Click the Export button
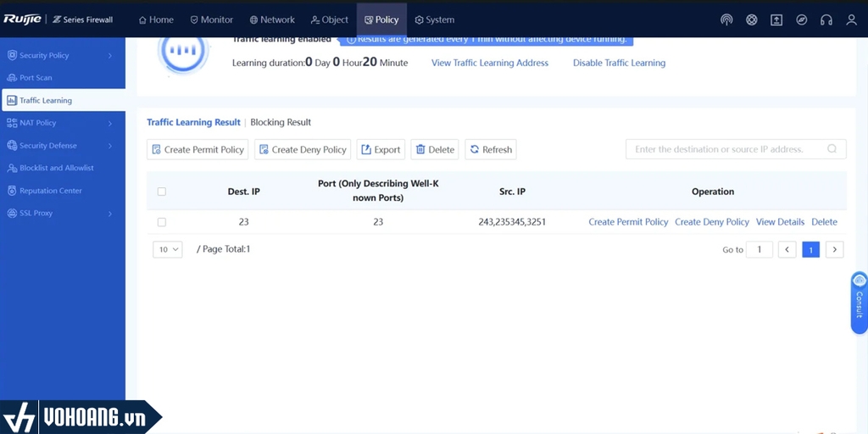 (x=381, y=149)
